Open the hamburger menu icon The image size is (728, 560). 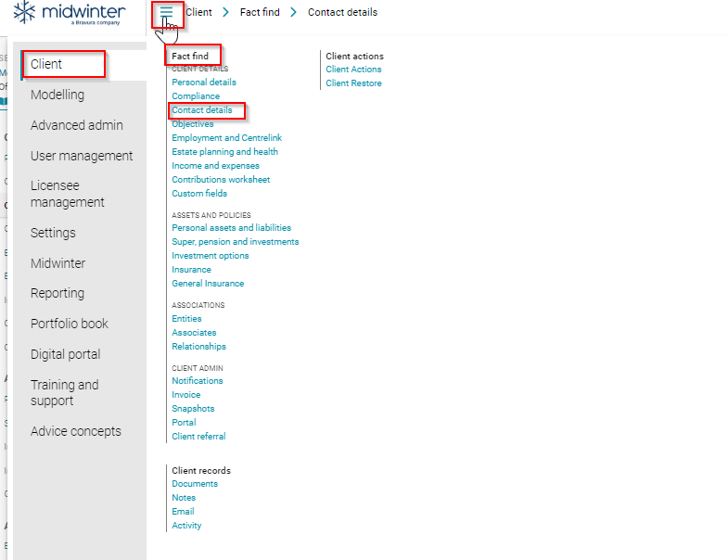pos(167,13)
